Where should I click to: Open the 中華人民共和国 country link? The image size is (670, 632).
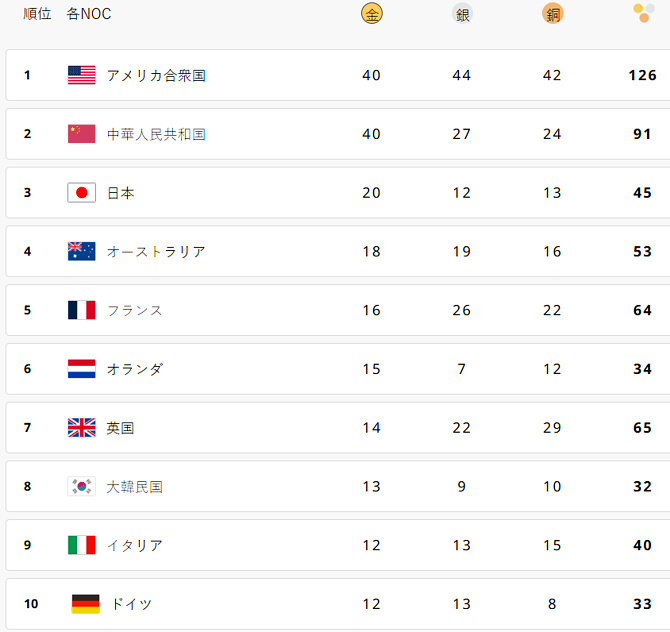tap(156, 134)
